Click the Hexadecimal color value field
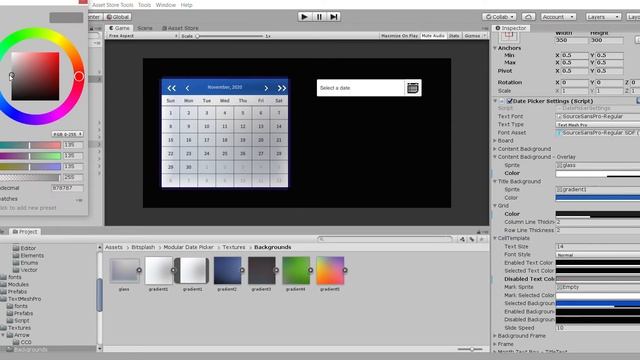Screen dimensions: 640x360 67,188
